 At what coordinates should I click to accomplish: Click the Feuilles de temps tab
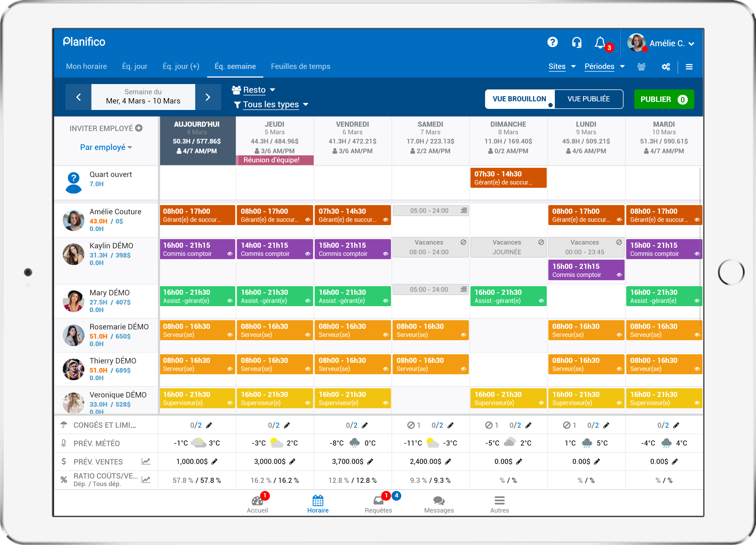pos(300,66)
